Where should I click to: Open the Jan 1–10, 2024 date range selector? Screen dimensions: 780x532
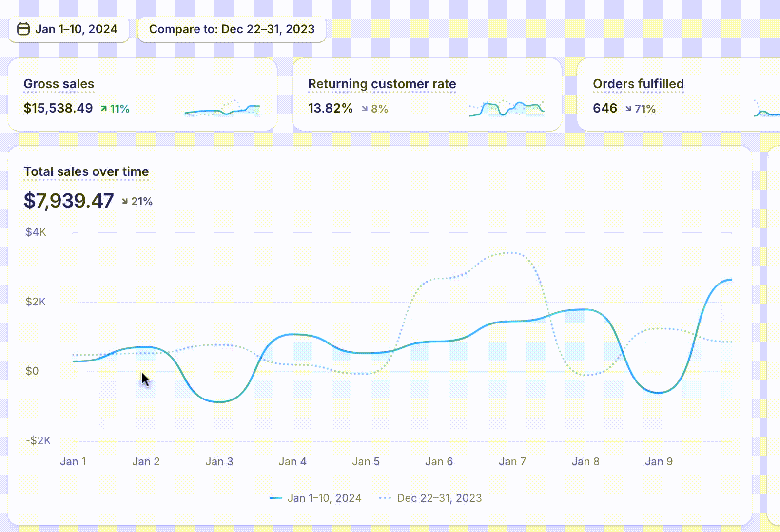68,29
